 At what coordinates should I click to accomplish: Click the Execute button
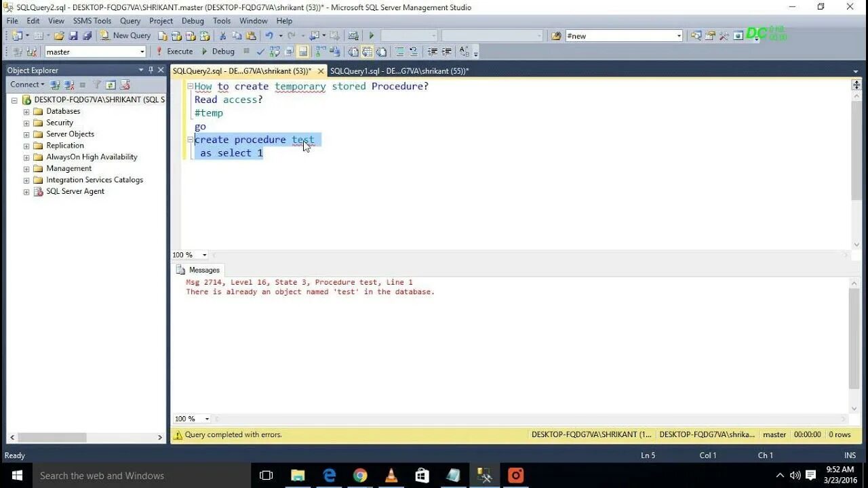175,52
